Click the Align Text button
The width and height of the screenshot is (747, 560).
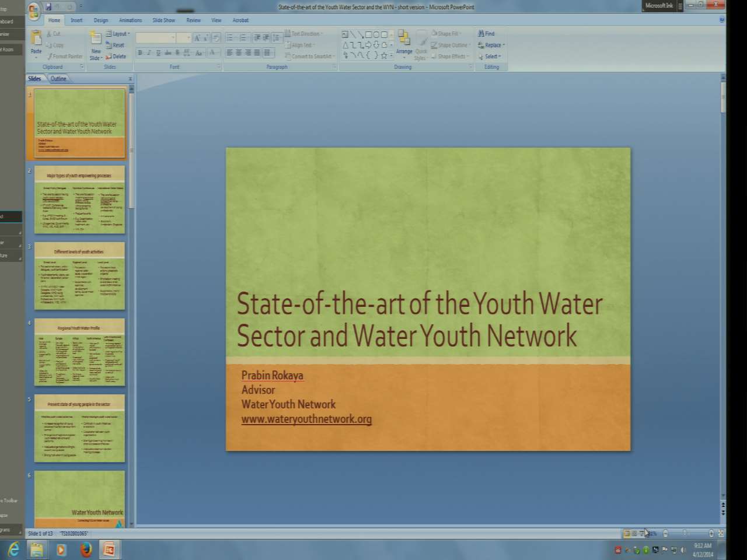[x=300, y=45]
